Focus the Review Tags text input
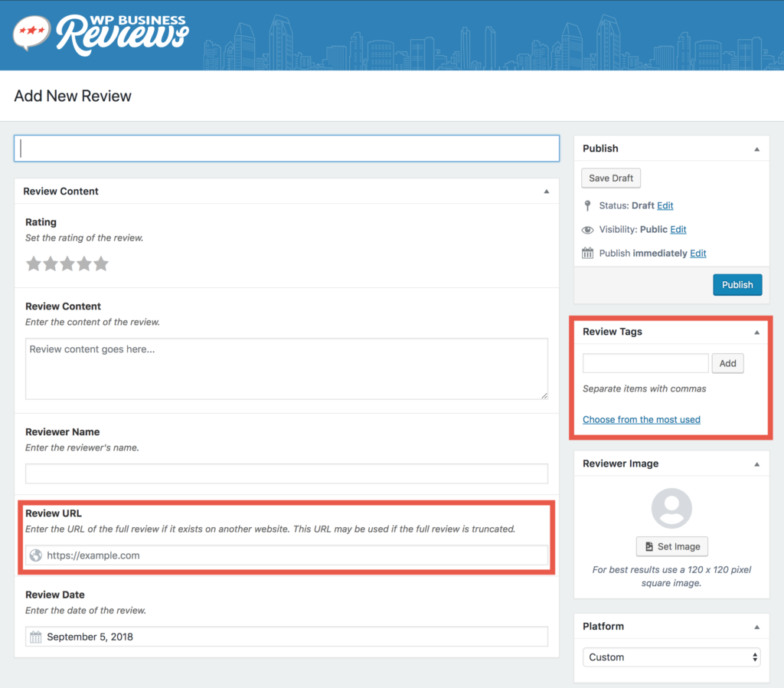Screen dimensions: 784x688 tap(646, 363)
